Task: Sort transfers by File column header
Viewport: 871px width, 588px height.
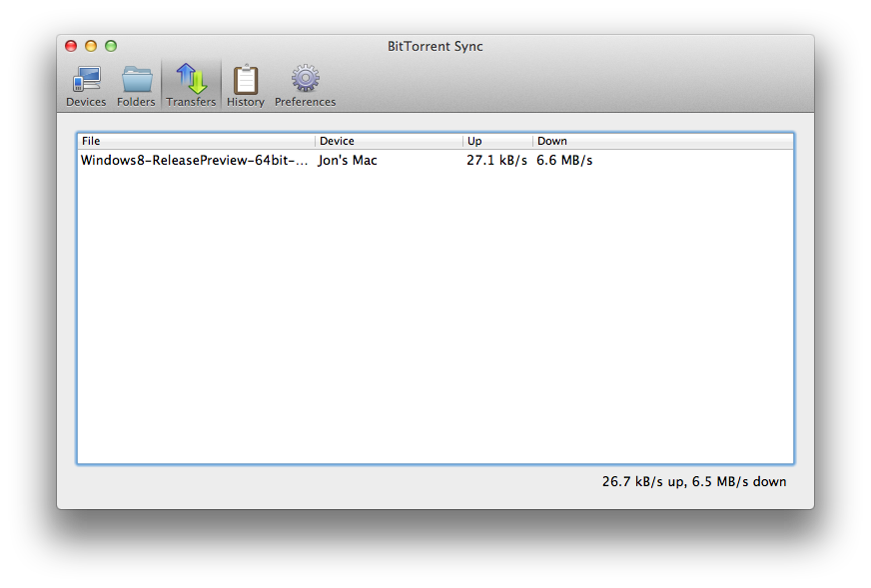Action: pos(196,141)
